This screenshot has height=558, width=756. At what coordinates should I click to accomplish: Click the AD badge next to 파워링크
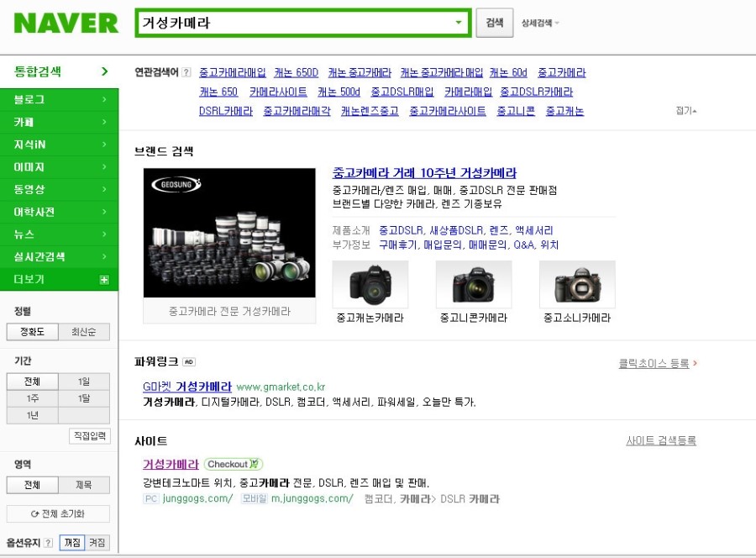189,361
